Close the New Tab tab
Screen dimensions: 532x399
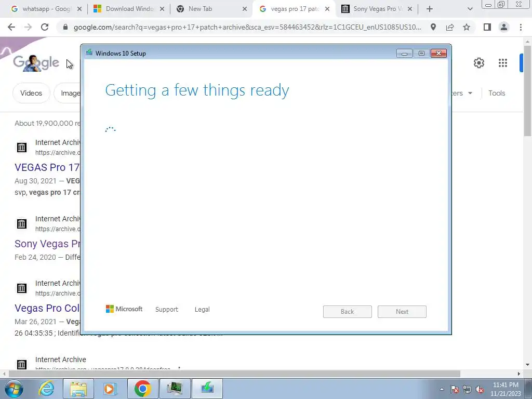245,9
